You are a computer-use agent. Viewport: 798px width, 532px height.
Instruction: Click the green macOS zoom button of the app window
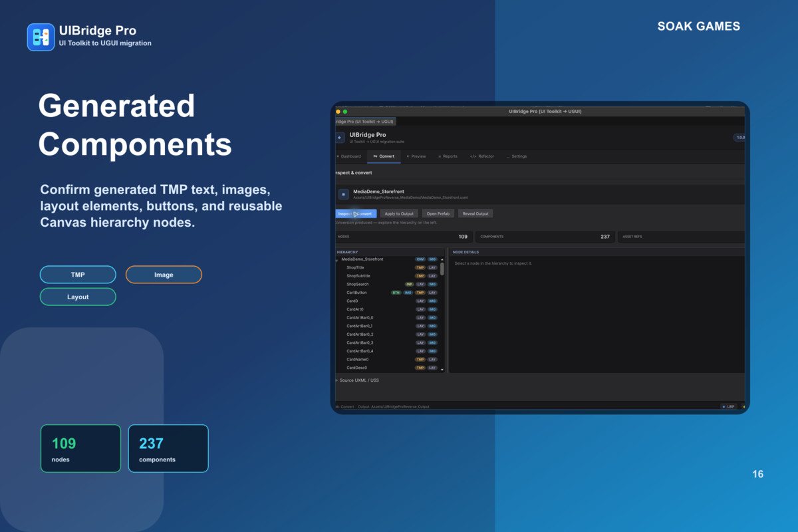345,112
